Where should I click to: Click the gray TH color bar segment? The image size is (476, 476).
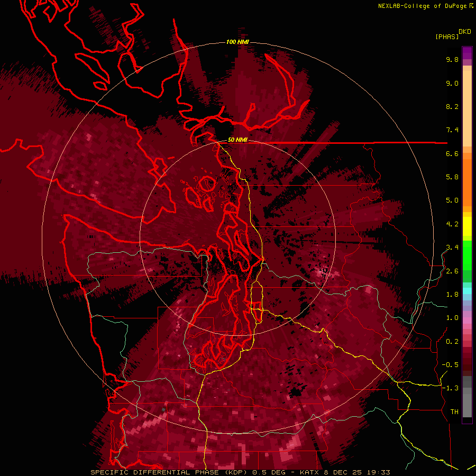coord(467,406)
